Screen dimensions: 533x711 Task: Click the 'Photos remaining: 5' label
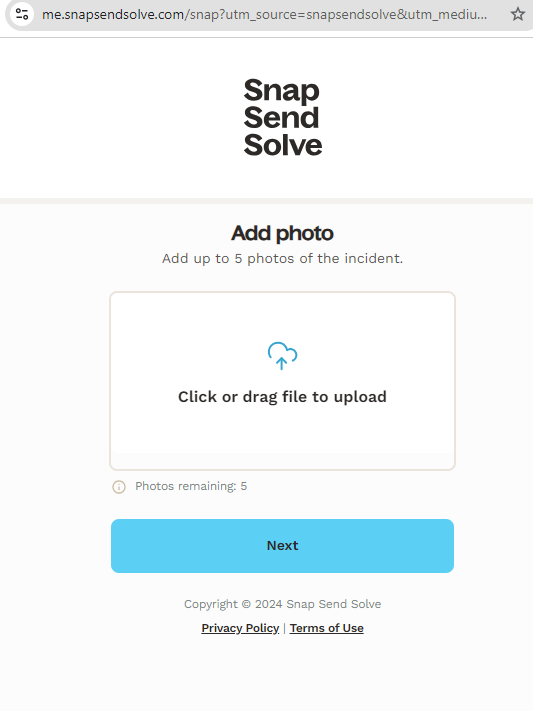tap(191, 486)
